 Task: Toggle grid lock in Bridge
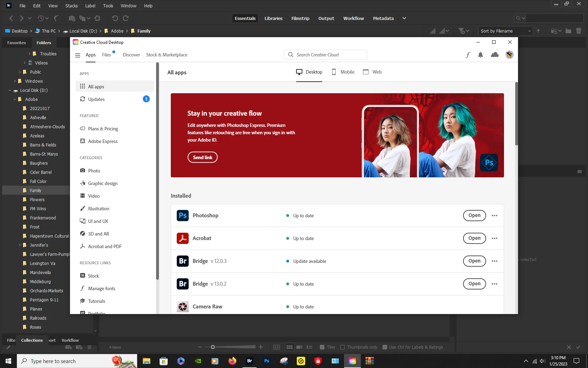(x=276, y=347)
